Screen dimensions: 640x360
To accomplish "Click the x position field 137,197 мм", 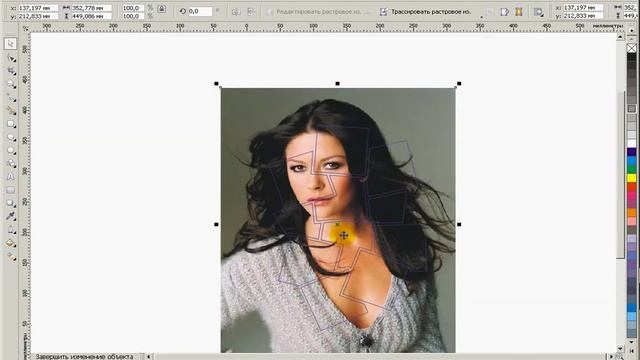I will point(38,8).
